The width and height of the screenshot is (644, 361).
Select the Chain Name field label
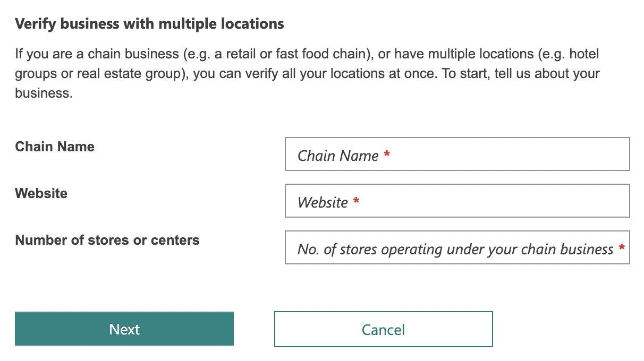(x=54, y=147)
